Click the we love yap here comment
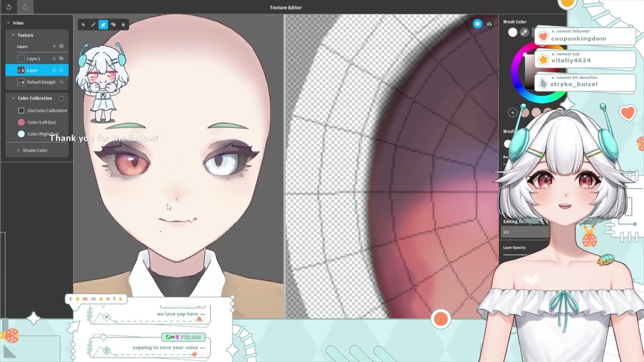 [x=177, y=314]
